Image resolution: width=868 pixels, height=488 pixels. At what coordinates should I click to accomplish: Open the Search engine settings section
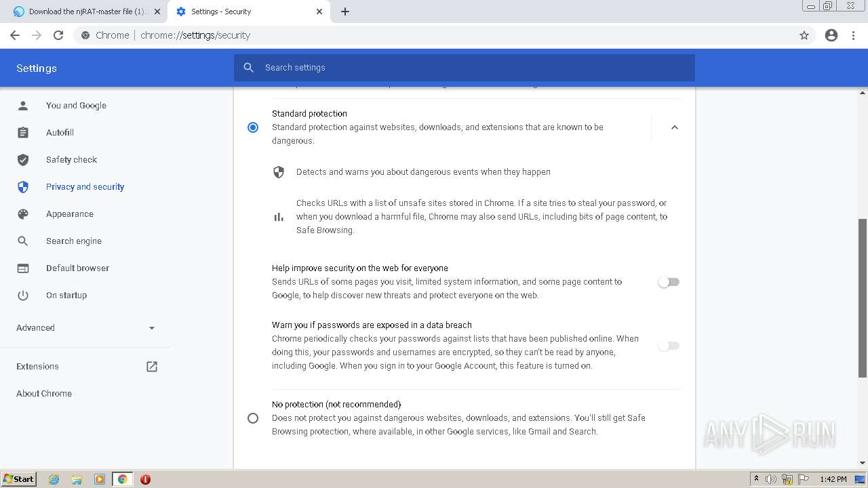click(74, 241)
